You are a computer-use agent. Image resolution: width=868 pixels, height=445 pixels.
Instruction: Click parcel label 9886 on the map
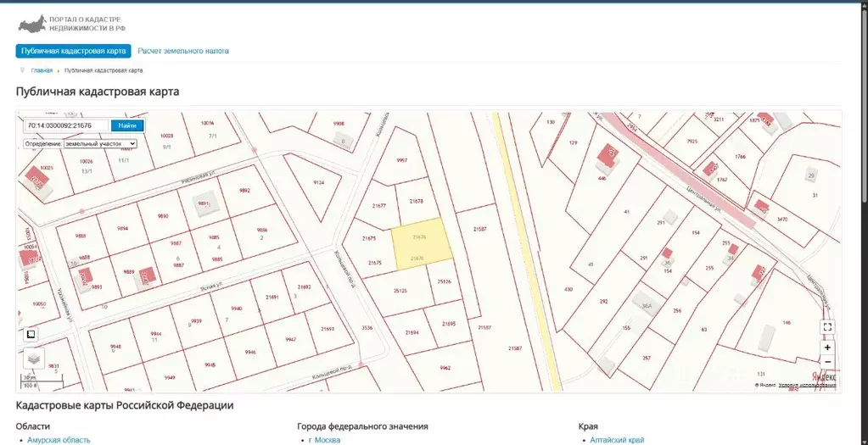tap(262, 230)
